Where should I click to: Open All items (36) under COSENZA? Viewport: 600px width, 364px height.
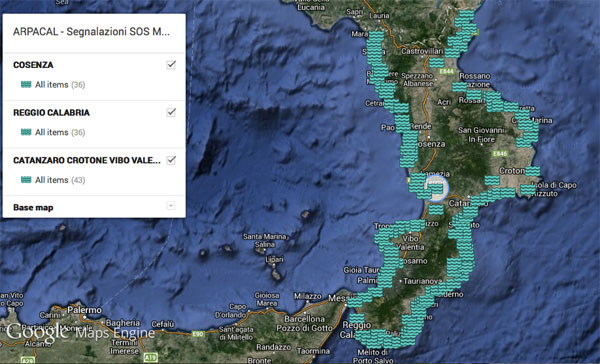click(x=60, y=85)
